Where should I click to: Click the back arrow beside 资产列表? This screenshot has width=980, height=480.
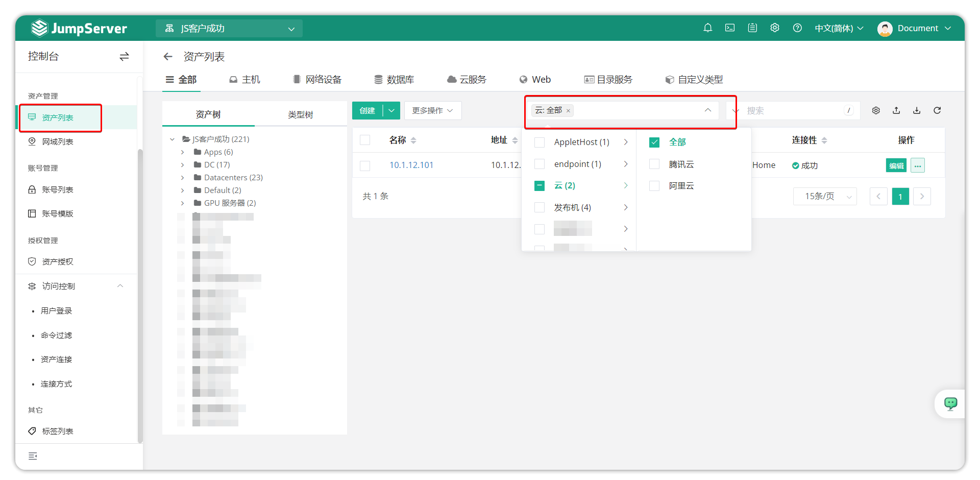[168, 57]
